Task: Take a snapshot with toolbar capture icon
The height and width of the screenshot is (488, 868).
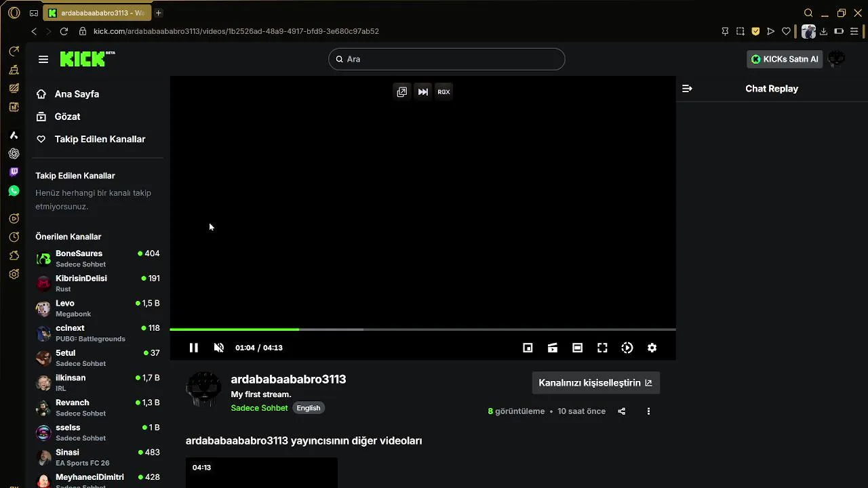Action: [x=741, y=31]
